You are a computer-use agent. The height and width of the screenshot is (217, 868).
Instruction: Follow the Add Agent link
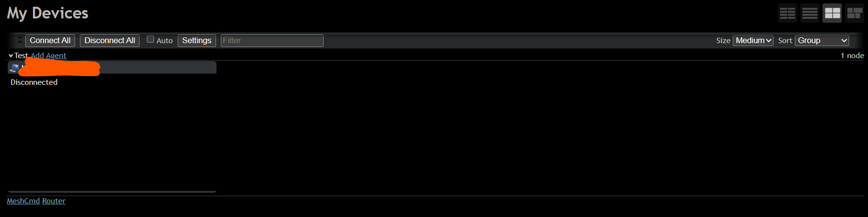point(48,56)
